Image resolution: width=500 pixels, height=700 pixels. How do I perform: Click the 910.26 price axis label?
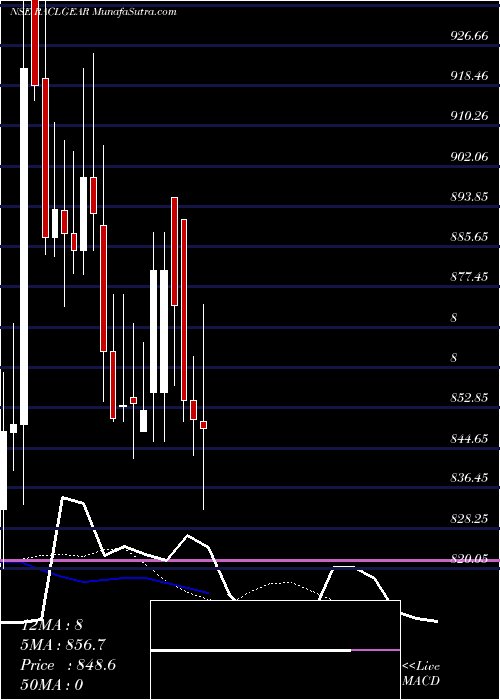coord(469,116)
